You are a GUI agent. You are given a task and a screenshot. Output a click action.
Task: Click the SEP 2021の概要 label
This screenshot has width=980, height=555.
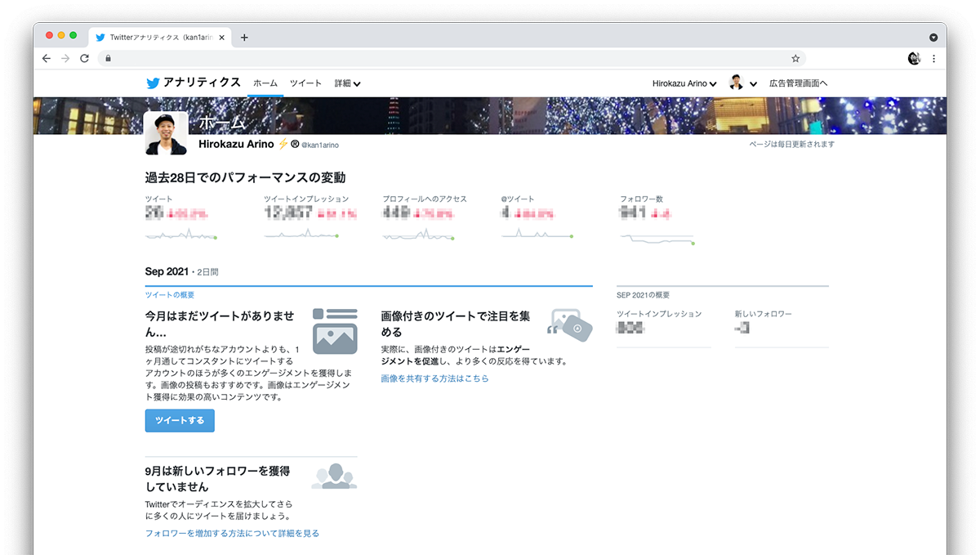click(644, 295)
